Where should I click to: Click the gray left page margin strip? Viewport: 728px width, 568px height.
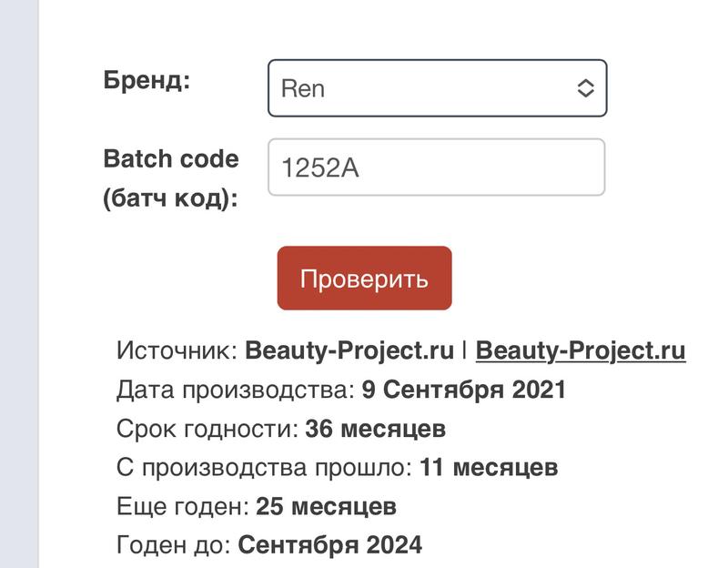[18, 284]
